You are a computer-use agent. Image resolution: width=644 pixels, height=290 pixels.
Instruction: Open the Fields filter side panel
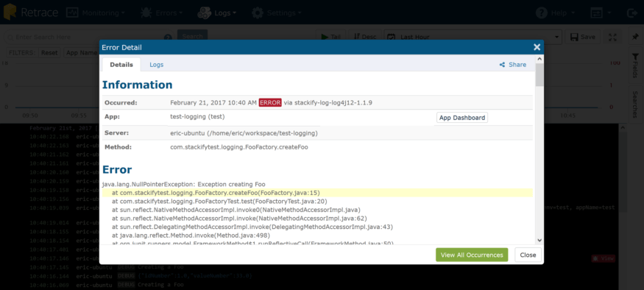635,66
